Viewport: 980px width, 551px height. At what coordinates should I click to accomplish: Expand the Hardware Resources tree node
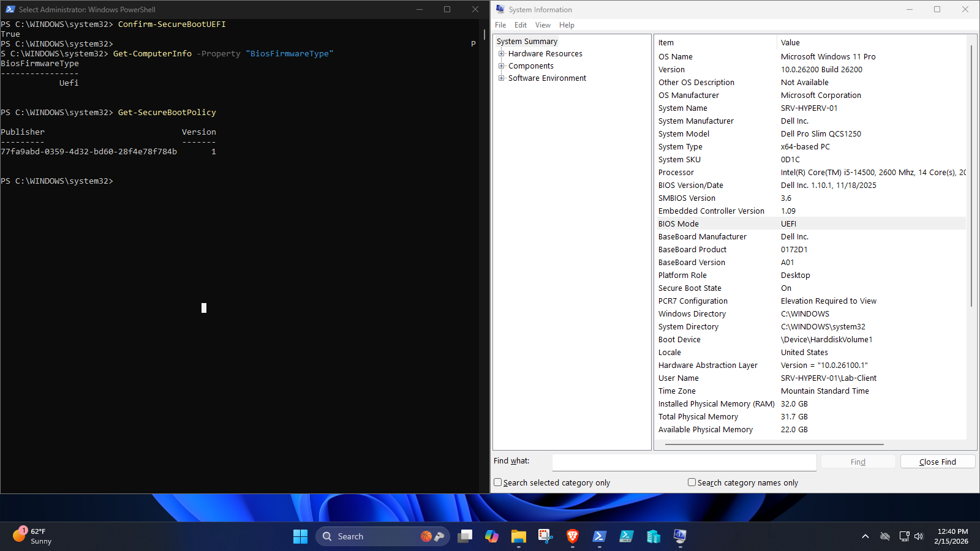pyautogui.click(x=502, y=53)
